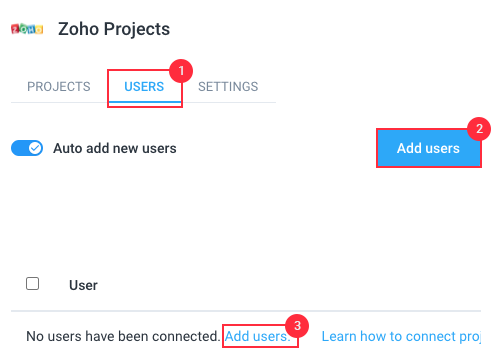Click the No users have been connected text
This screenshot has width=491, height=364.
(x=123, y=336)
